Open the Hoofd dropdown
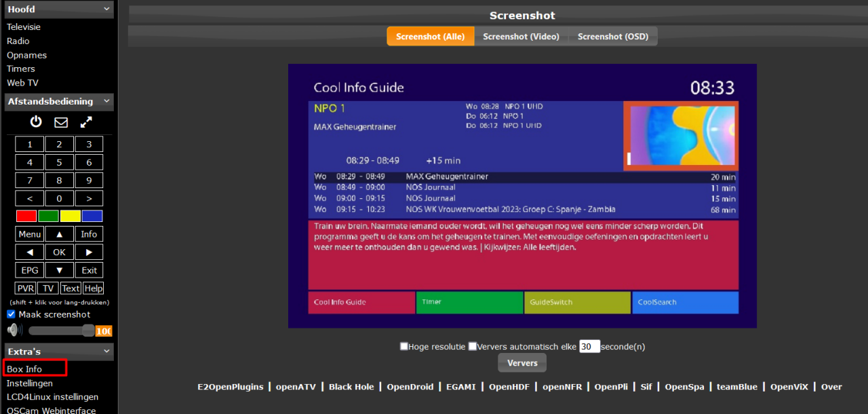868x414 pixels. (58, 9)
